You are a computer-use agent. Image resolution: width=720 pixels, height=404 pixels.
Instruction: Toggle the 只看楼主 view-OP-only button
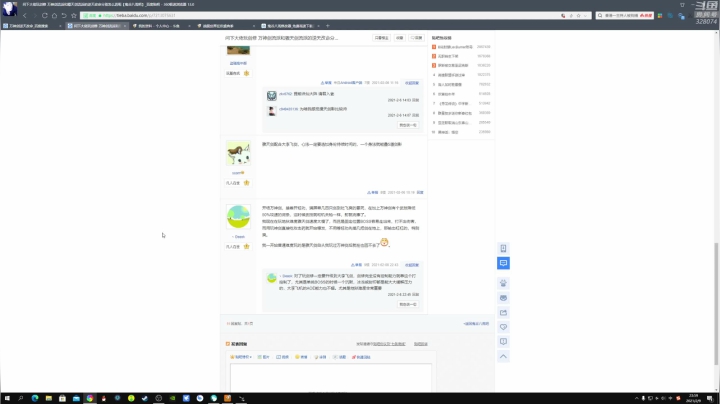(x=381, y=38)
